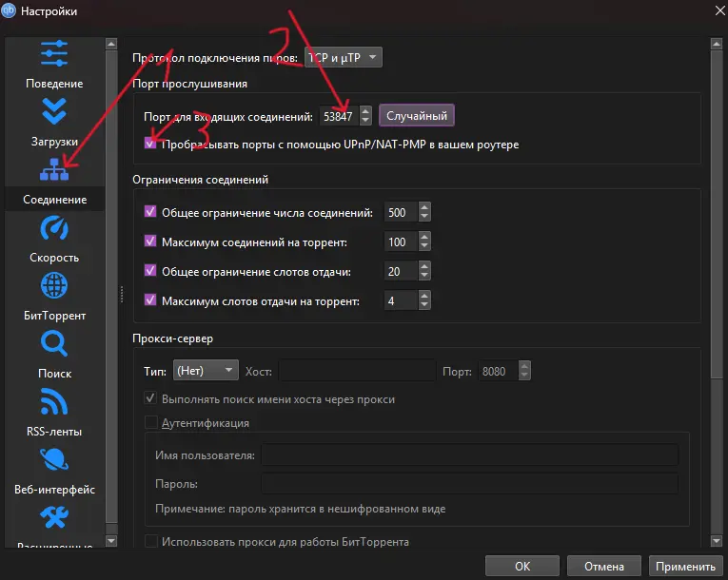
Task: Toggle Общее ограничение числа соединений checkbox
Action: pos(150,212)
